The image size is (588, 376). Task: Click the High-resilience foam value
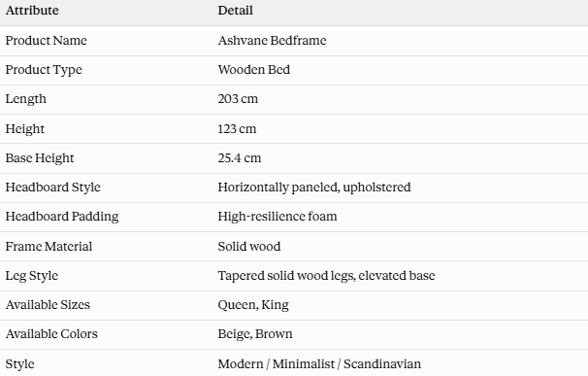point(278,217)
